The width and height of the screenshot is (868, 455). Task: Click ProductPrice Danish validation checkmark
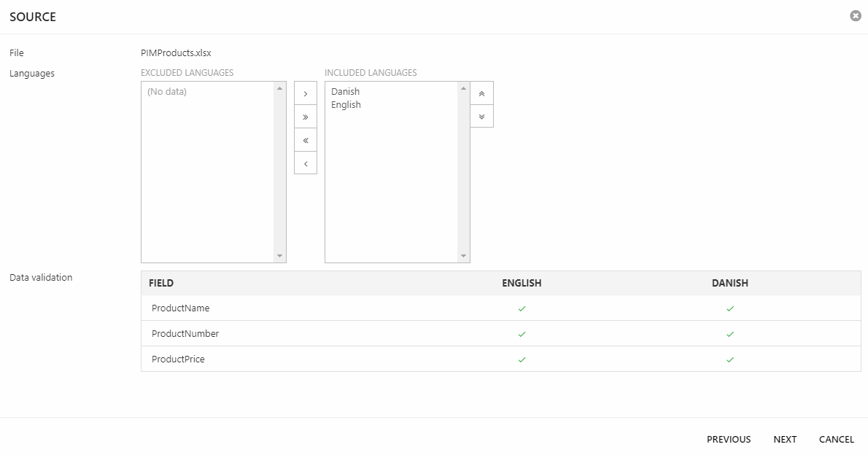point(730,359)
